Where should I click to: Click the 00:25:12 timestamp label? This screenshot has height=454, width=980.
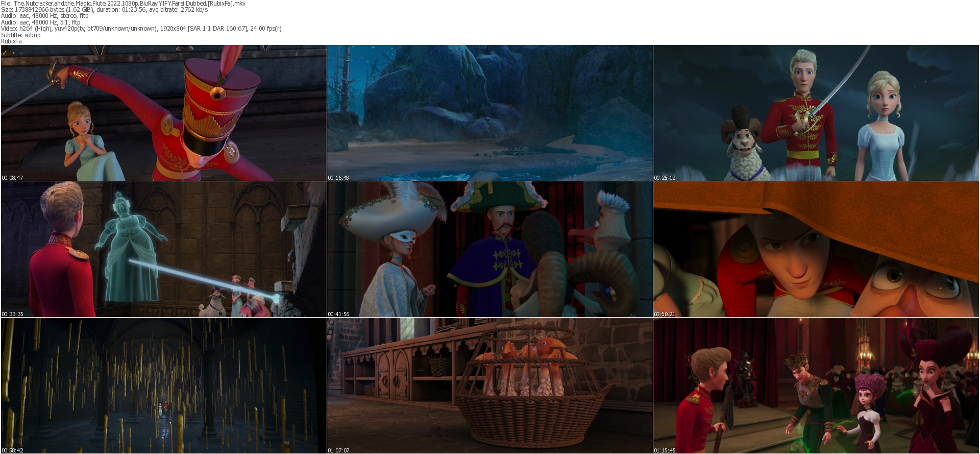tap(665, 178)
